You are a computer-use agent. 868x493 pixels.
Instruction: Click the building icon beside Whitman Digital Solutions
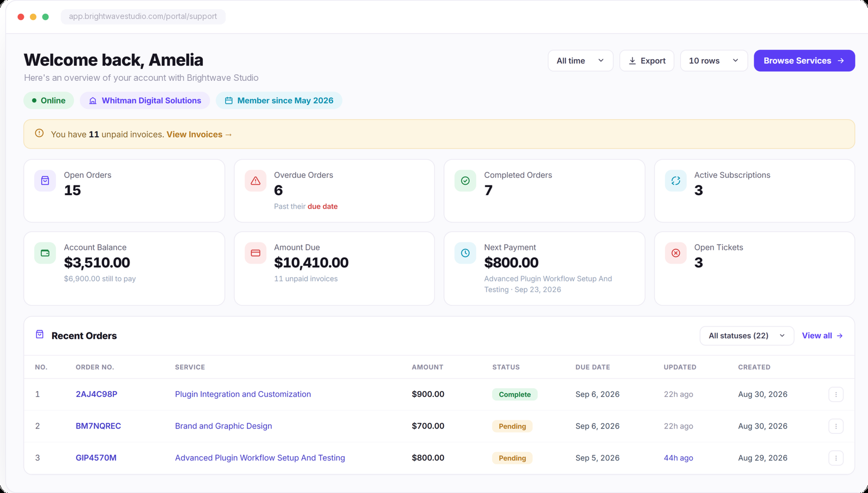point(93,101)
